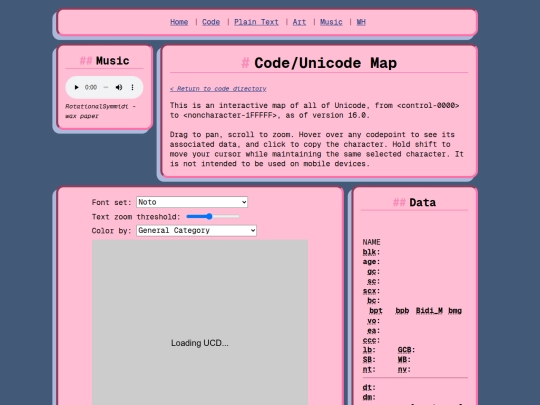Click the audio progress bar
This screenshot has width=540, height=405.
106,87
